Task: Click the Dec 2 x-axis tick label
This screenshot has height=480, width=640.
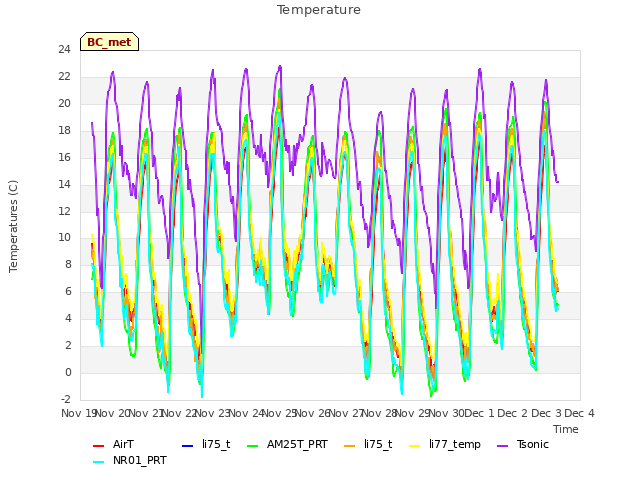Action: 513,413
